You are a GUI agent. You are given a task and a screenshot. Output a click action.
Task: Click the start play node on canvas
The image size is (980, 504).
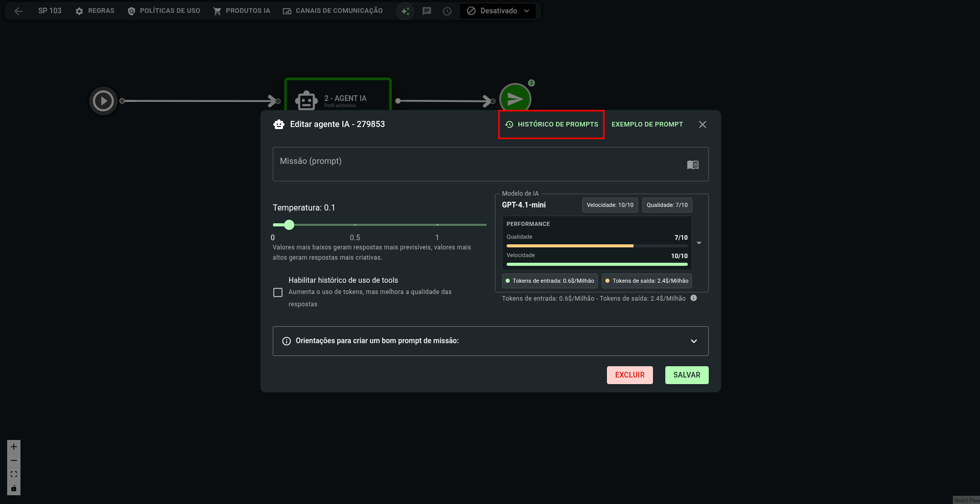point(103,101)
